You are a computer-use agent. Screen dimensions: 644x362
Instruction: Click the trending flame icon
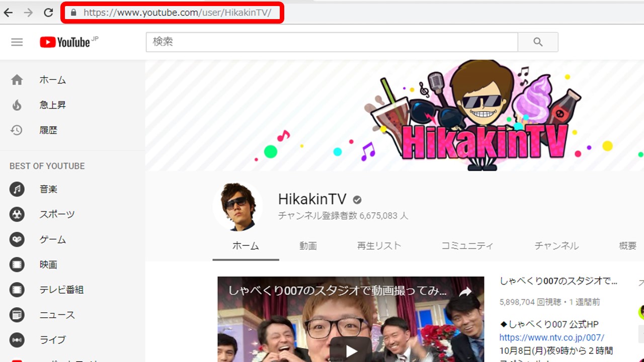17,105
